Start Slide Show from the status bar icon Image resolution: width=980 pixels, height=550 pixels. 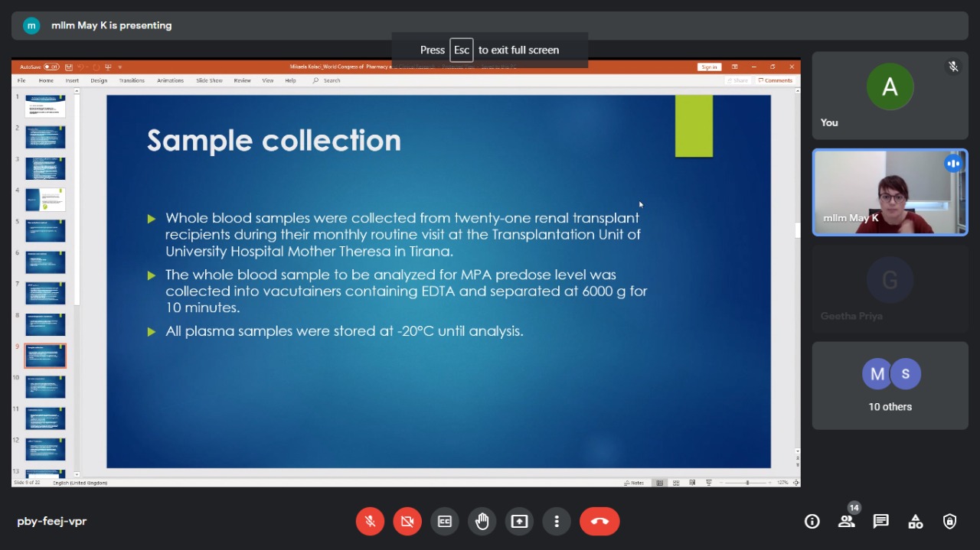click(x=709, y=483)
